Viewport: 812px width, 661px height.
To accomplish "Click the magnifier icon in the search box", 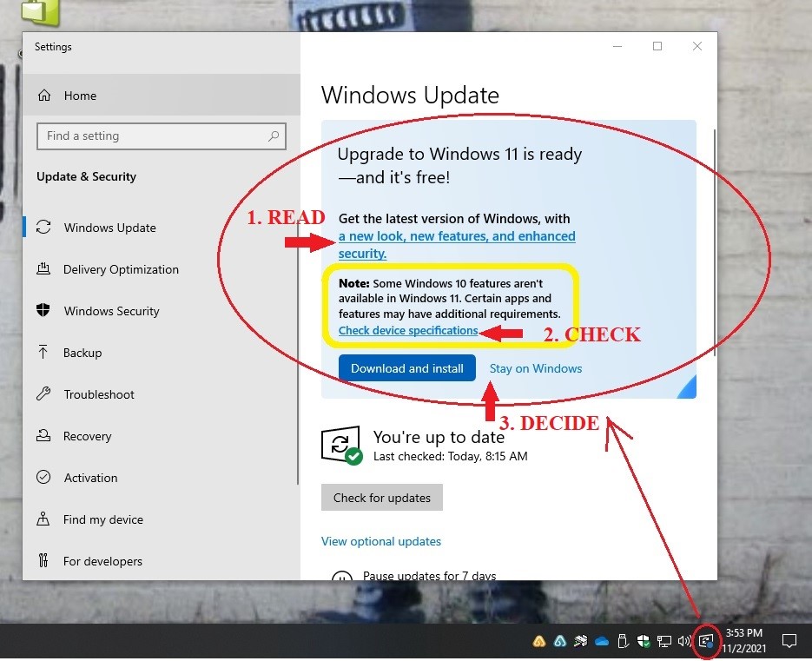I will tap(274, 136).
